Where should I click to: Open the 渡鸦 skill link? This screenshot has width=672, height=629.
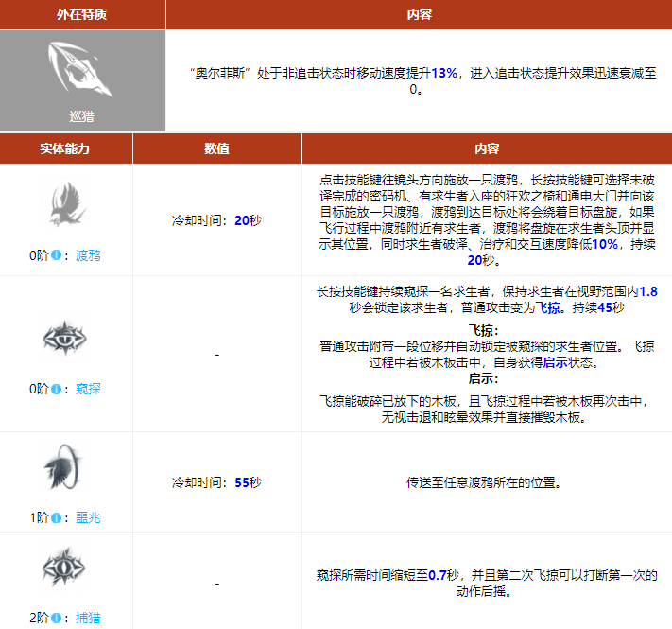88,255
